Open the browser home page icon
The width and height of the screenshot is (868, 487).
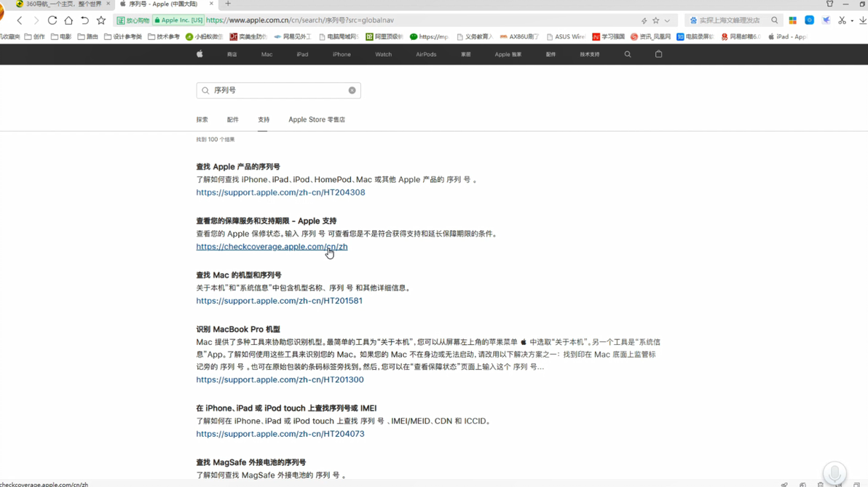(68, 20)
